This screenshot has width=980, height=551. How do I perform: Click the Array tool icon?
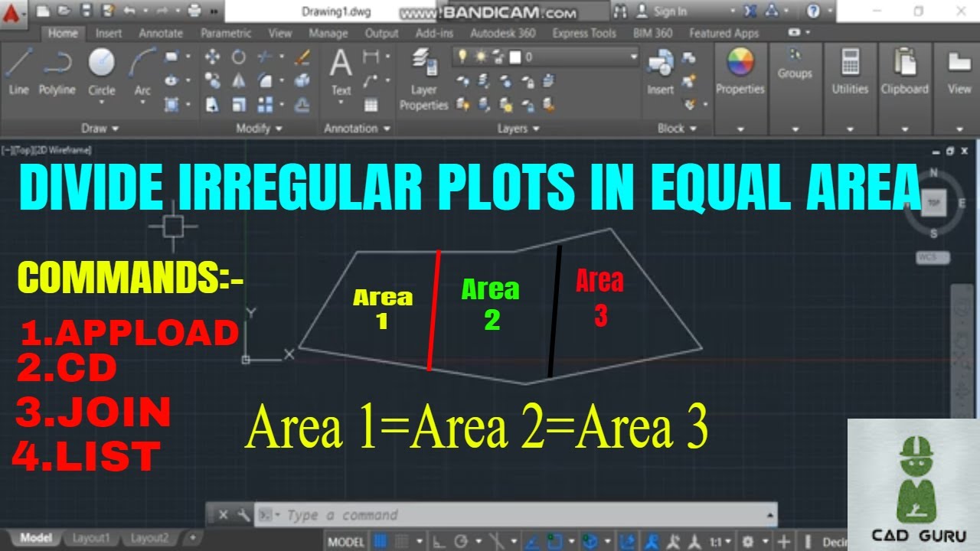click(265, 105)
